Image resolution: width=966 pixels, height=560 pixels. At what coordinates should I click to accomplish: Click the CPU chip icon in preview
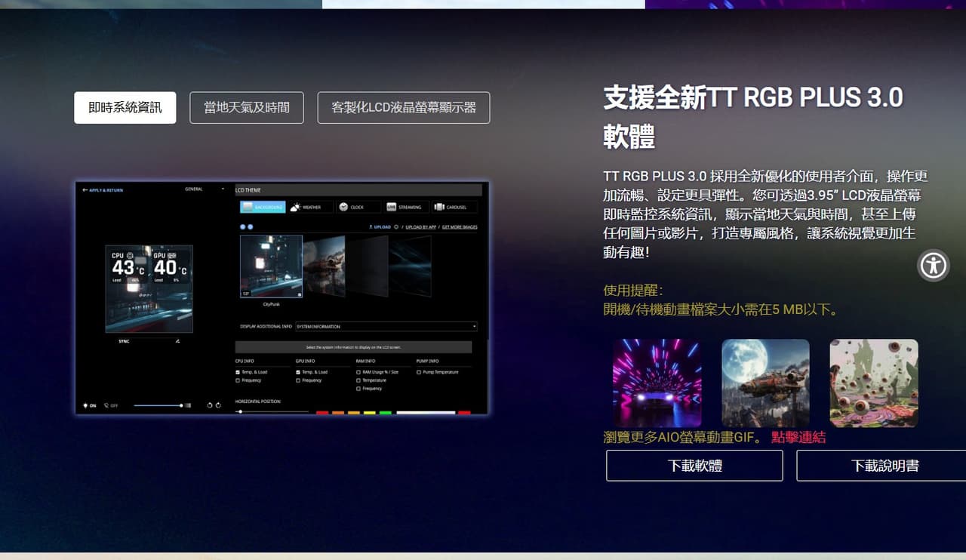130,255
